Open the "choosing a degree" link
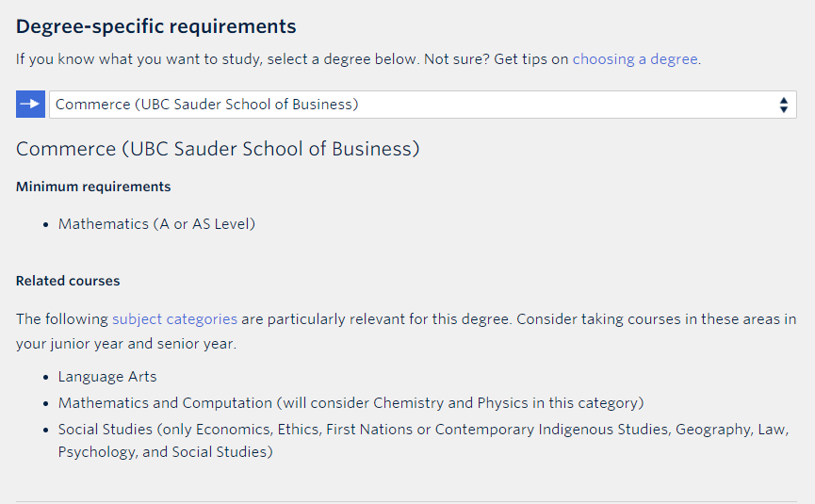815x504 pixels. pyautogui.click(x=635, y=59)
